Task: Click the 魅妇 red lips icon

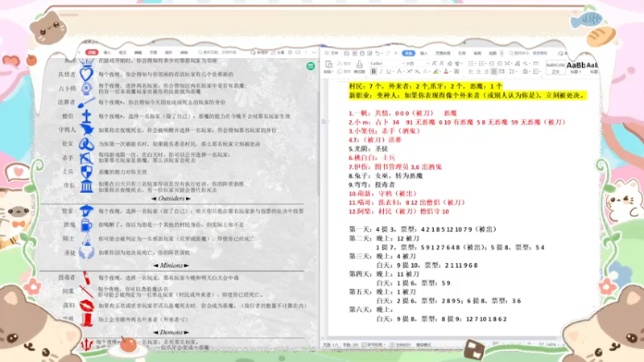Action: coord(86,306)
